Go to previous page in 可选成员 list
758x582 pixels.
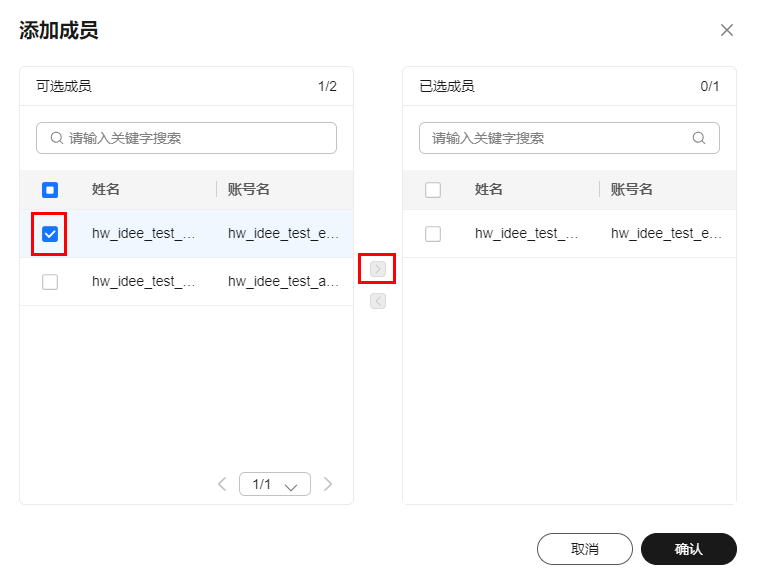point(222,484)
